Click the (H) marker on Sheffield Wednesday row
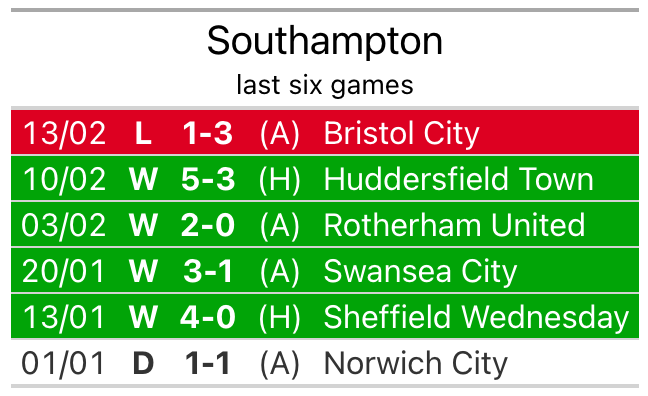 click(x=280, y=318)
